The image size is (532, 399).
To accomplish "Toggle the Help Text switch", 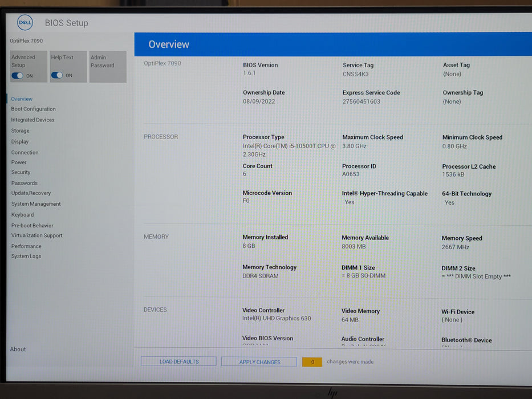I will pos(57,75).
